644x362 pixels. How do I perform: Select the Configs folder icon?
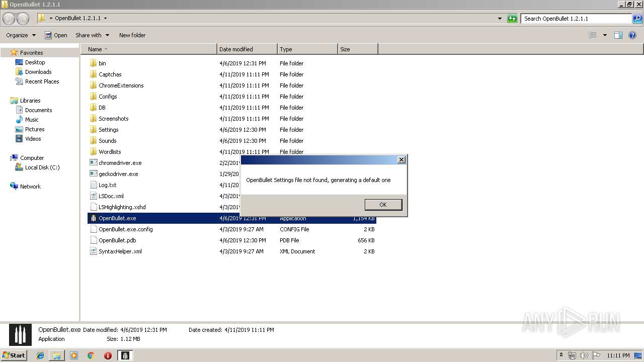pos(93,97)
